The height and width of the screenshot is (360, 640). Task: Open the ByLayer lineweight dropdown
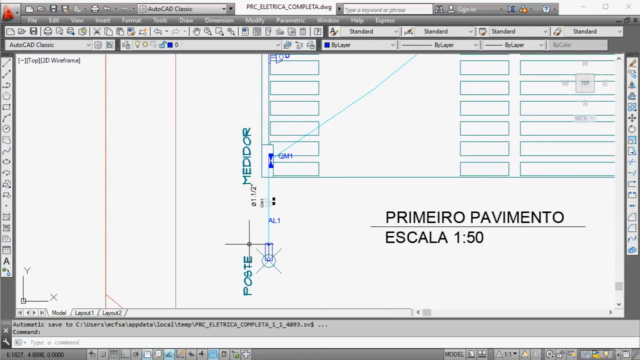(513, 45)
